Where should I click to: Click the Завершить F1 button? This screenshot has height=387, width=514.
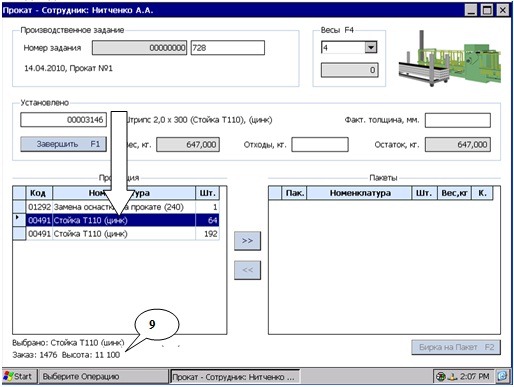click(63, 144)
